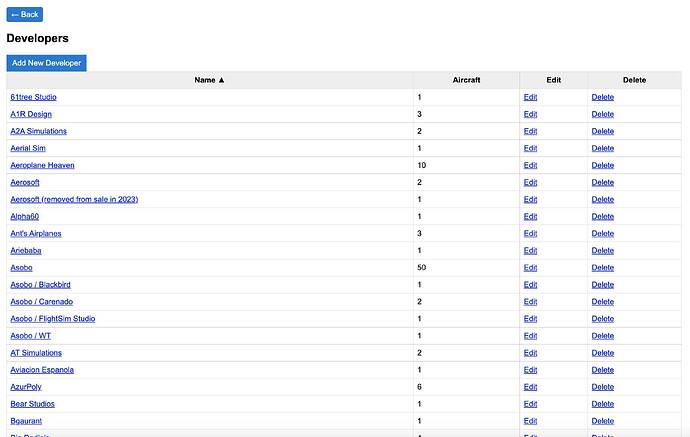Open the 61tree Studio developer link

[33, 97]
